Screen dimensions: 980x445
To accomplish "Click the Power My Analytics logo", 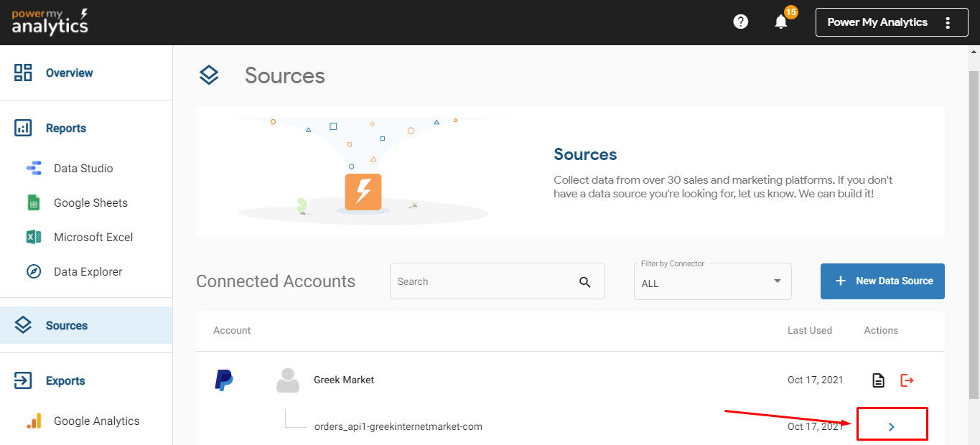I will click(50, 22).
